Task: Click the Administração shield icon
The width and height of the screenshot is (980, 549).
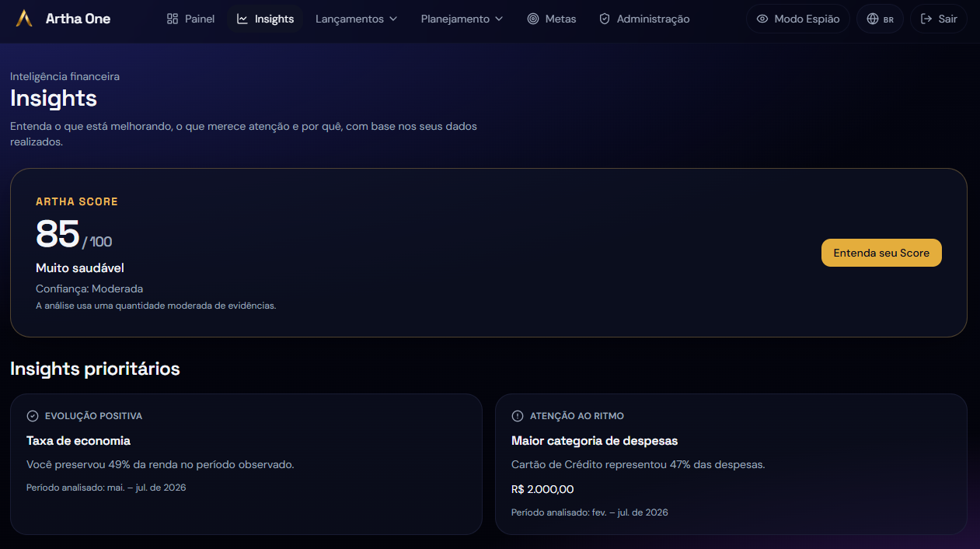Action: 605,19
